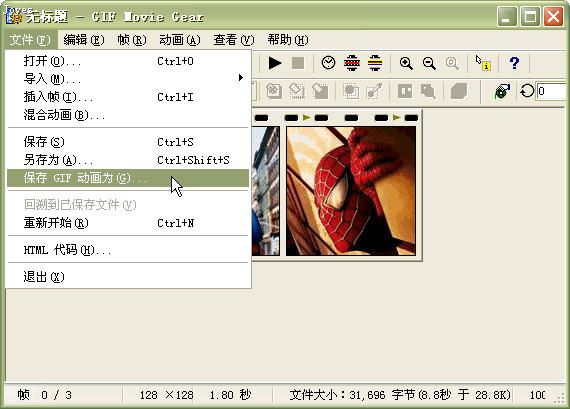This screenshot has width=570, height=409.
Task: Click the gray stop playback button
Action: (298, 63)
